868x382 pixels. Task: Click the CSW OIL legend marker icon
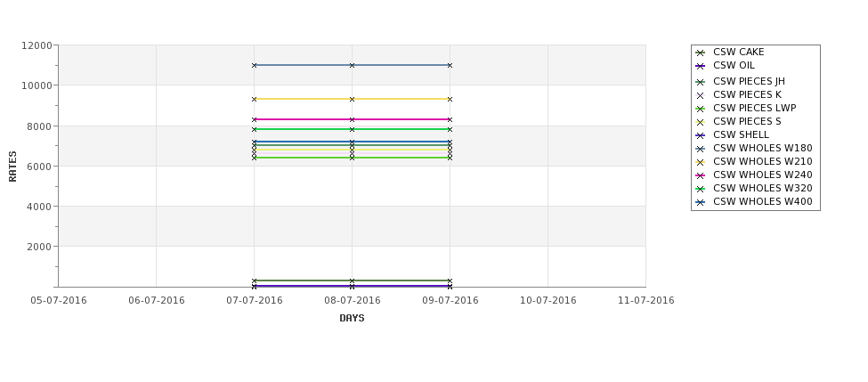701,66
